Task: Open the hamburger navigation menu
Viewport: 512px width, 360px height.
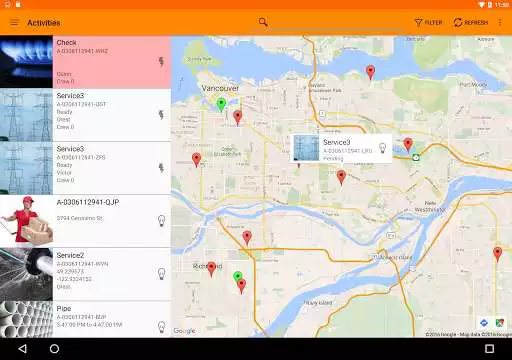Action: click(x=14, y=23)
